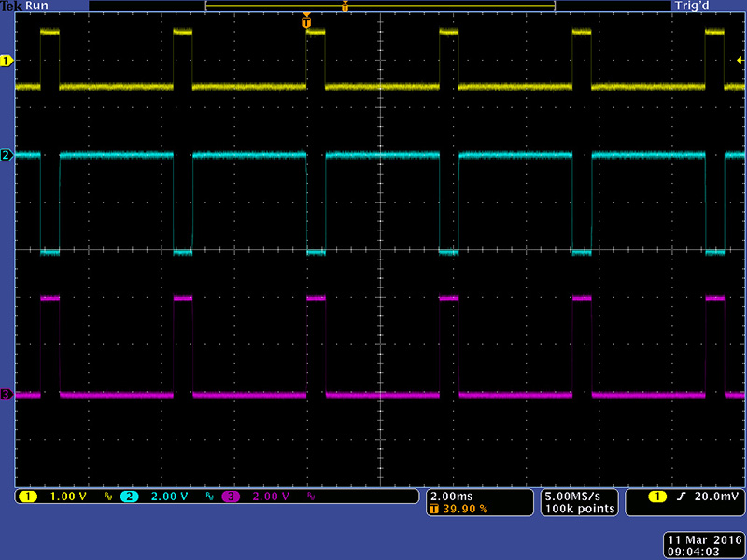Screen dimensions: 747x560
Task: Click the yellow trigger level arrow
Action: (740, 61)
